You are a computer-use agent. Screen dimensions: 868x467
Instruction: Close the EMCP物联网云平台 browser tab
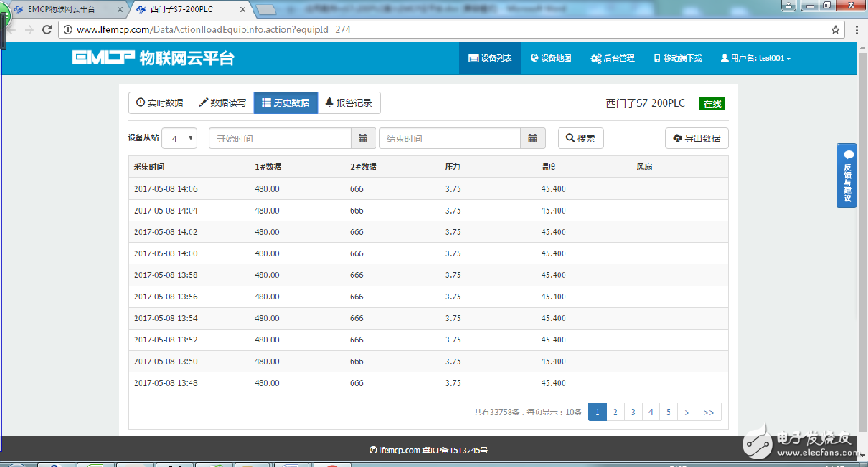[x=120, y=9]
